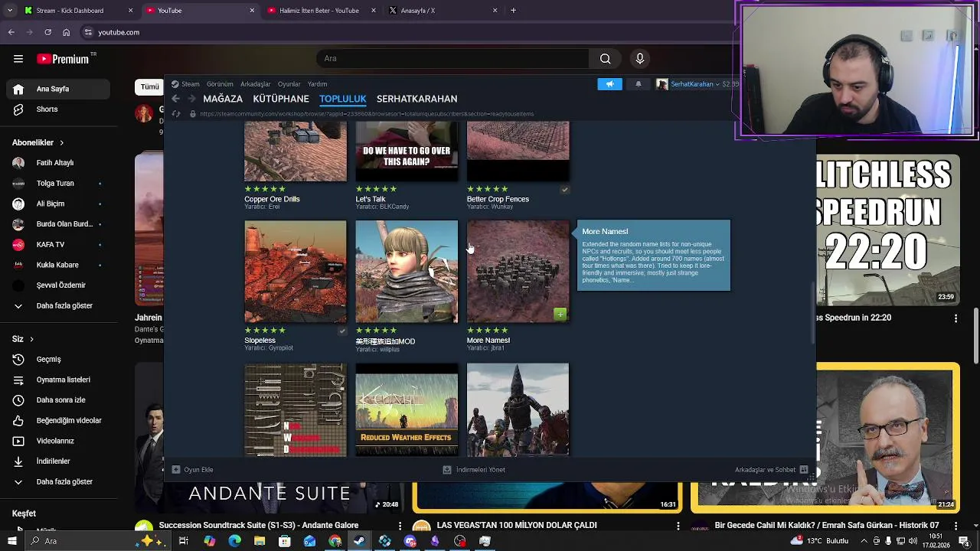Open Steam from Windows taskbar

pos(359,541)
